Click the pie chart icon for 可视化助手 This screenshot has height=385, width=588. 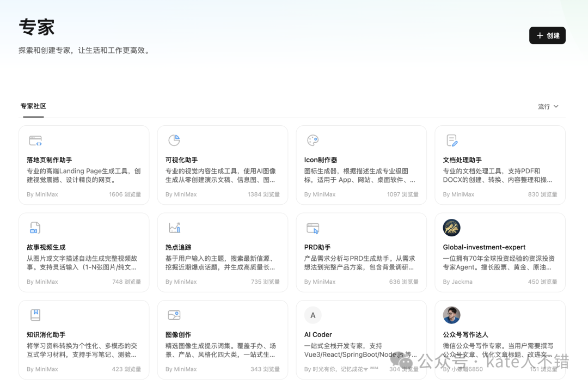[174, 140]
